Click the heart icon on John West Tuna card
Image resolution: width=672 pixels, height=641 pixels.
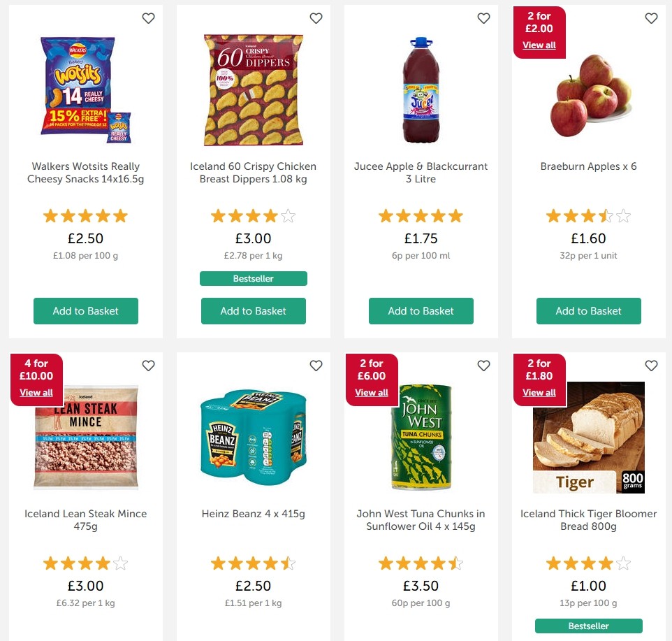pos(483,366)
